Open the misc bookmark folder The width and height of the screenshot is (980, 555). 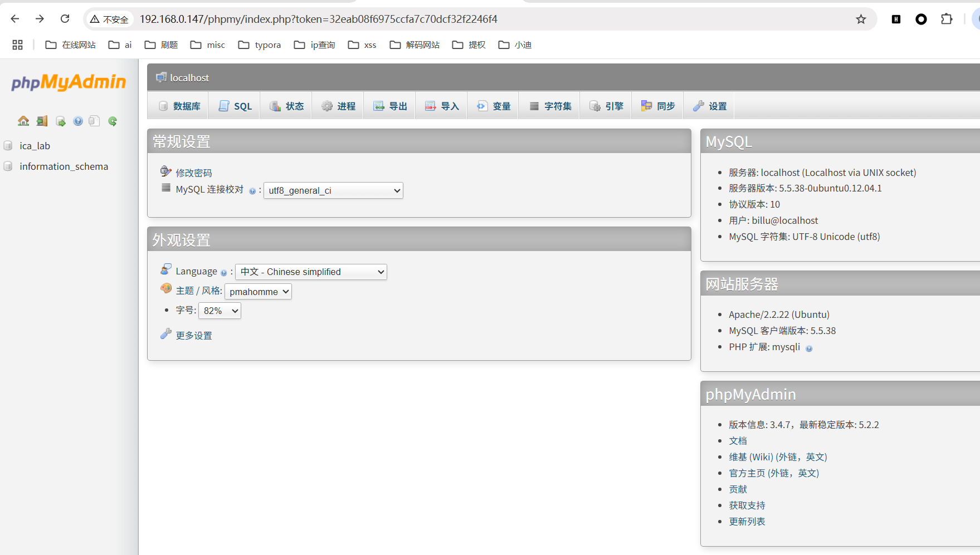[x=207, y=45]
